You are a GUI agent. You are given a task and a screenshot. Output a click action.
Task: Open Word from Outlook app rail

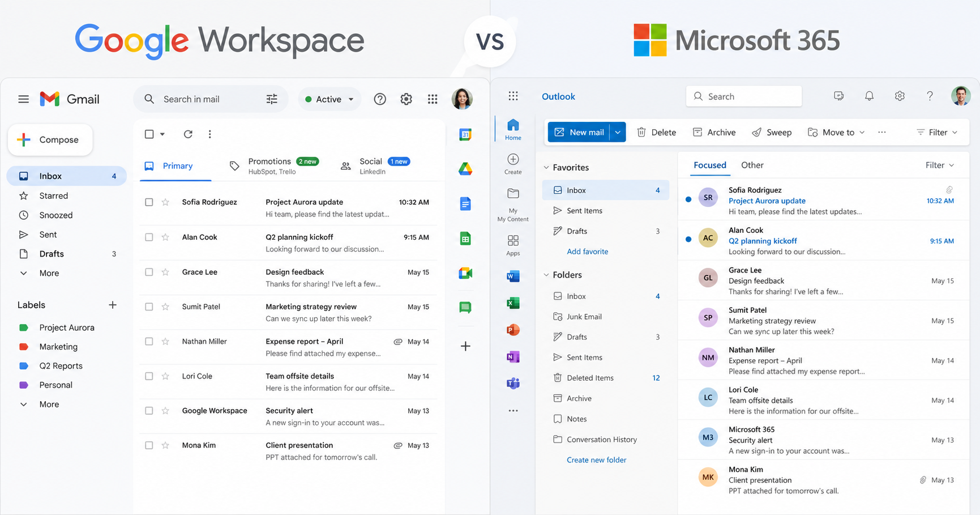(513, 276)
